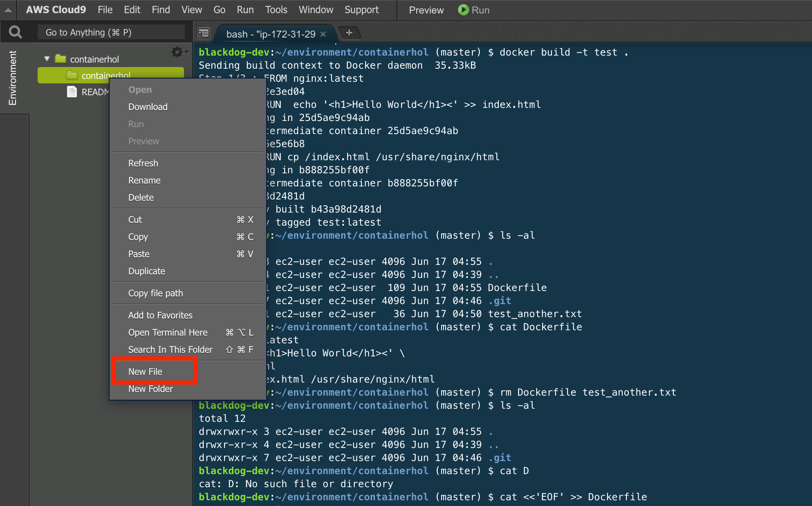This screenshot has width=812, height=506.
Task: Open the Support menu
Action: [x=361, y=10]
